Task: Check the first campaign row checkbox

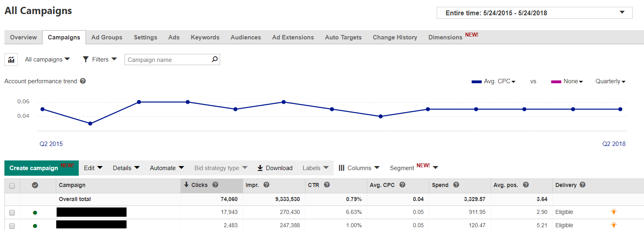Action: 12,212
